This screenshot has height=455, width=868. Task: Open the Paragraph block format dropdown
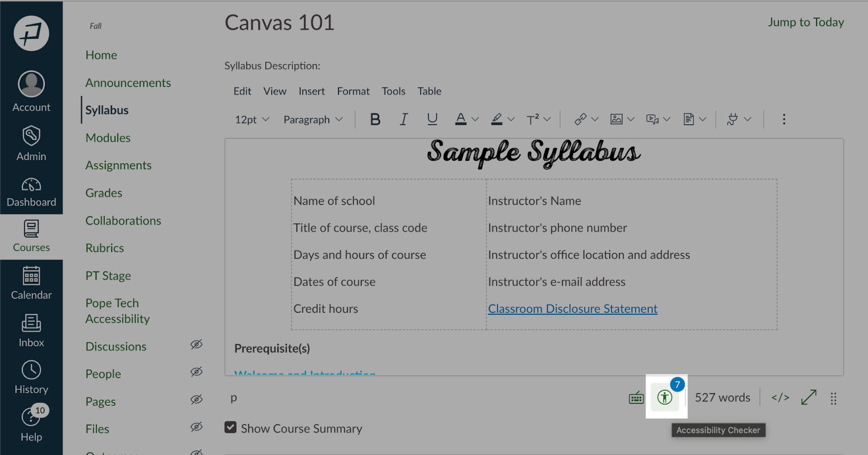[x=313, y=119]
